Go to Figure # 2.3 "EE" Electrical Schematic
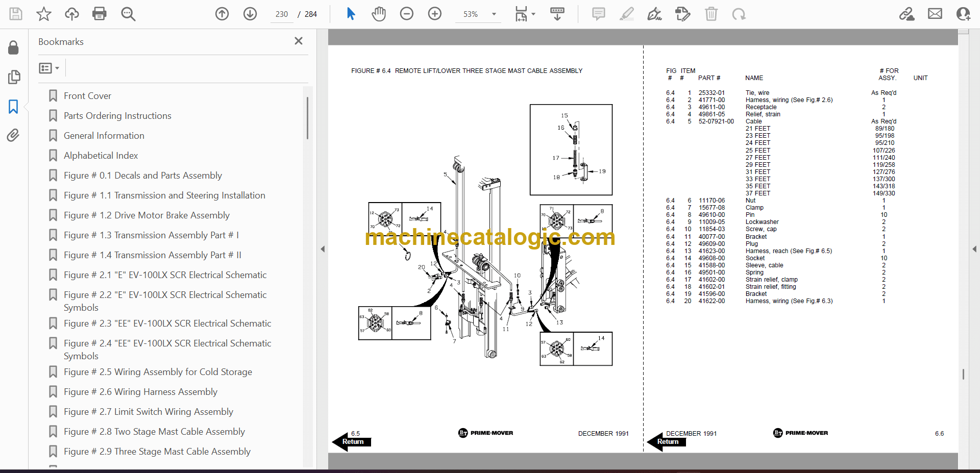Viewport: 980px width, 473px height. [167, 323]
